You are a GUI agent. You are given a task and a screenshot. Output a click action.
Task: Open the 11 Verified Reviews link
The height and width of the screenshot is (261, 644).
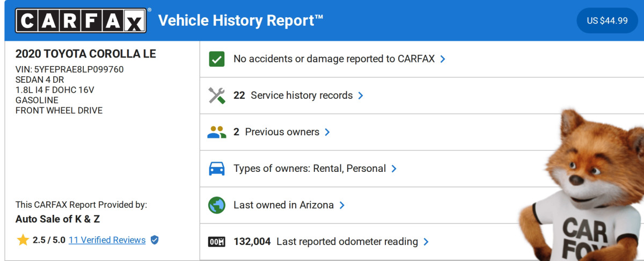point(107,240)
